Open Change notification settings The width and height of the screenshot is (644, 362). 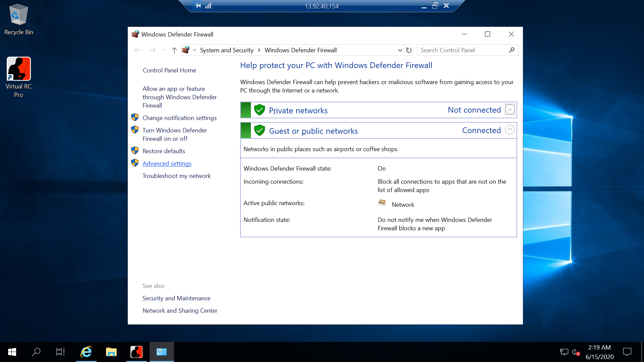point(179,118)
